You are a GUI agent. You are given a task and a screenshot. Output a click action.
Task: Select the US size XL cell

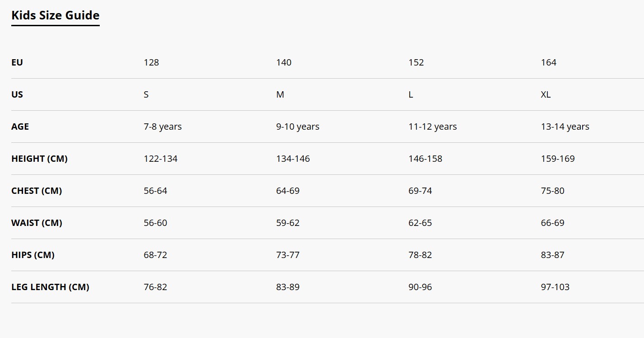[x=546, y=94]
